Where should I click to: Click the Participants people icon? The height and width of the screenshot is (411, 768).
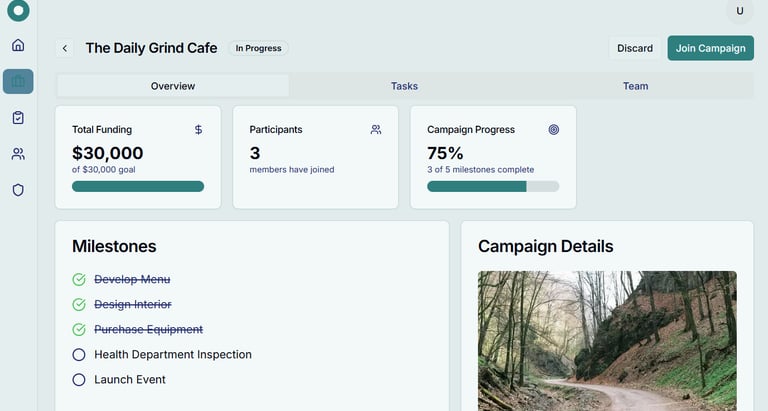pyautogui.click(x=376, y=130)
